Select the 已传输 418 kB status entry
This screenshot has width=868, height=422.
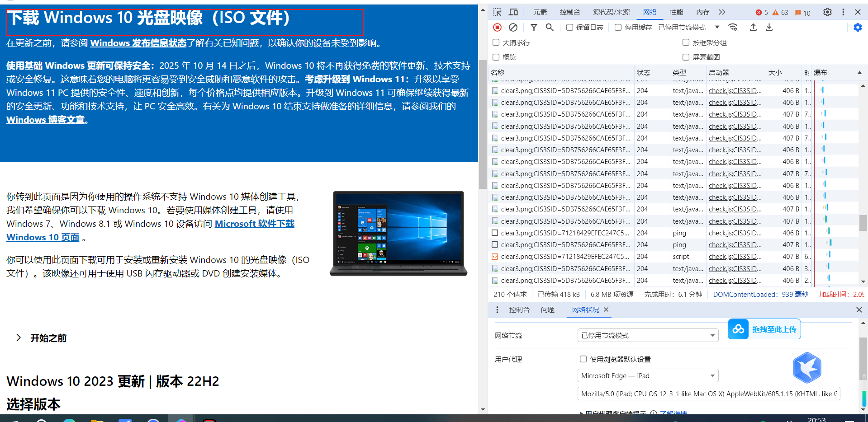pyautogui.click(x=559, y=295)
